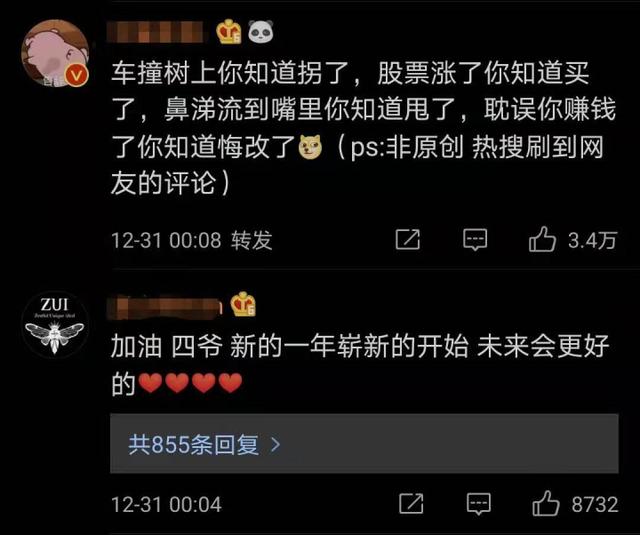Repost the second comment using share icon
The width and height of the screenshot is (640, 535).
coord(411,504)
